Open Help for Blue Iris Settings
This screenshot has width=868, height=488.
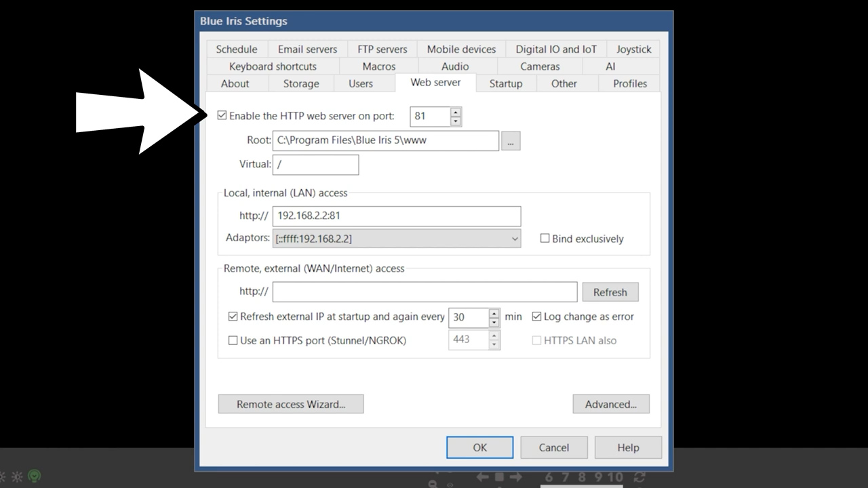pos(628,447)
